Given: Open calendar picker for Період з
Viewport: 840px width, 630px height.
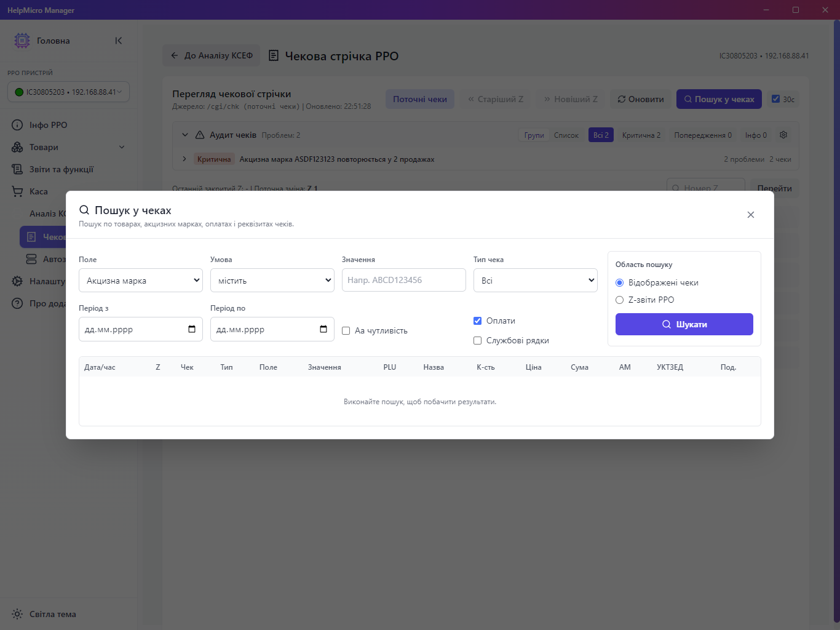Looking at the screenshot, I should (192, 329).
